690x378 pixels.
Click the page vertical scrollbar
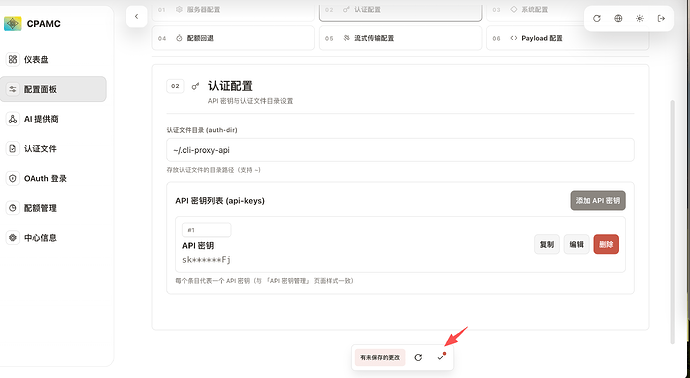pos(672,222)
